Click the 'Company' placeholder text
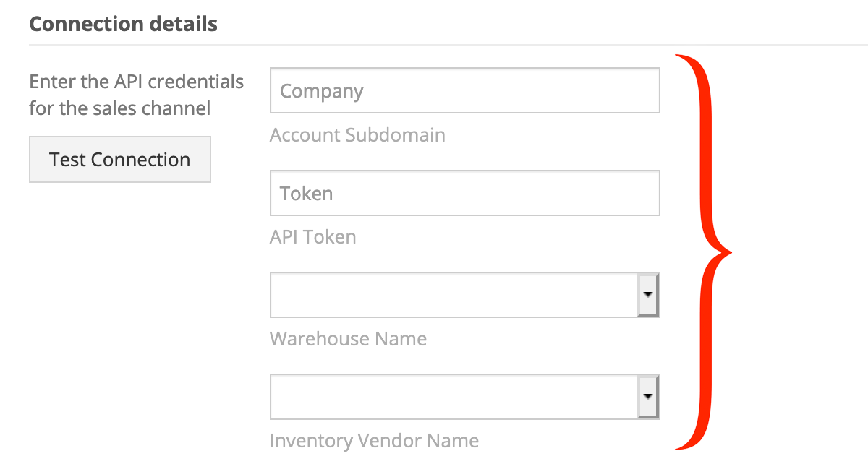 (322, 92)
